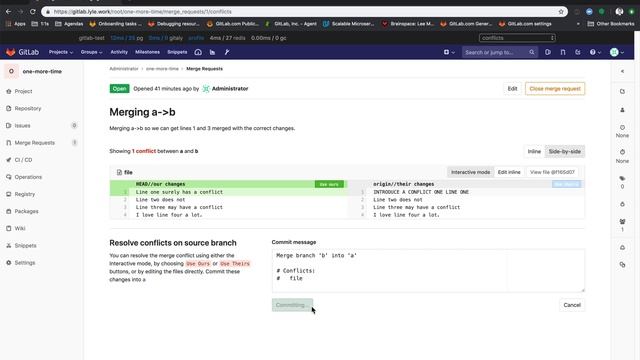
Task: Click the Administrator author link
Action: pyautogui.click(x=230, y=89)
